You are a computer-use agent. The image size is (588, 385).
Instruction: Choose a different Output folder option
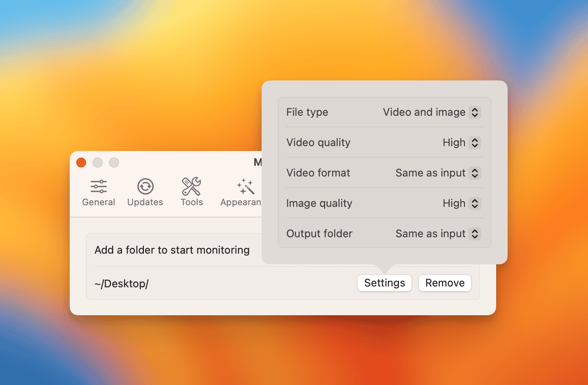click(x=474, y=234)
